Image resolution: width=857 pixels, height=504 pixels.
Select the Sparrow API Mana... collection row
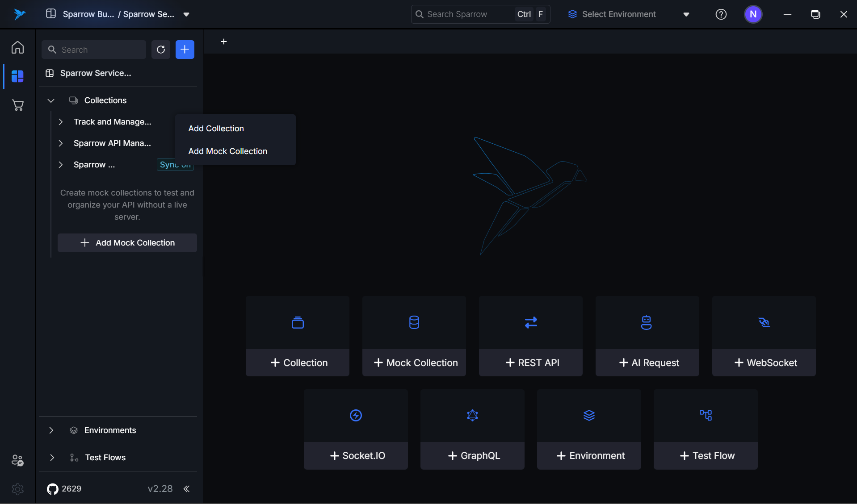pos(113,143)
